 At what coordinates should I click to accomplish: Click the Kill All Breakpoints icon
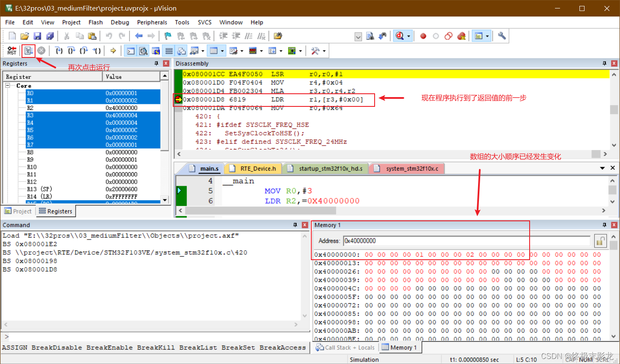[462, 36]
